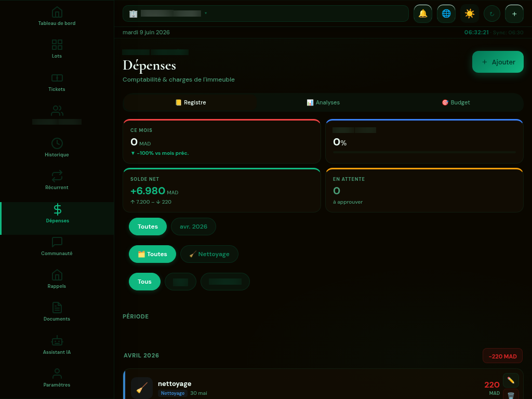Image resolution: width=532 pixels, height=399 pixels.
Task: Open the people icon sidebar item
Action: tap(57, 115)
